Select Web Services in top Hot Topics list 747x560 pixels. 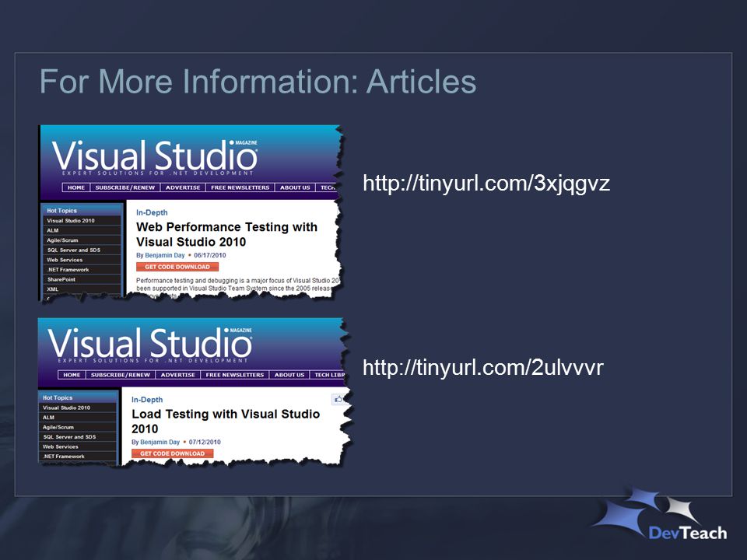(82, 260)
